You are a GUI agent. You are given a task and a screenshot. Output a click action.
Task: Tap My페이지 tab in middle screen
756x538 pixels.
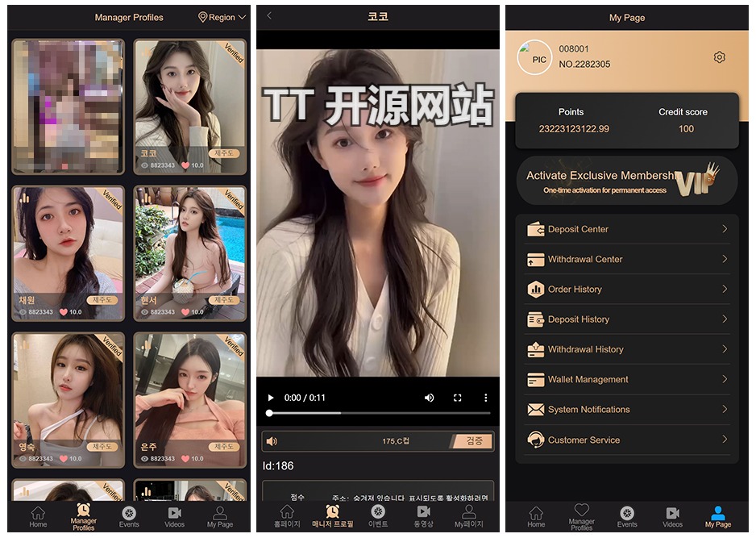[x=468, y=516]
